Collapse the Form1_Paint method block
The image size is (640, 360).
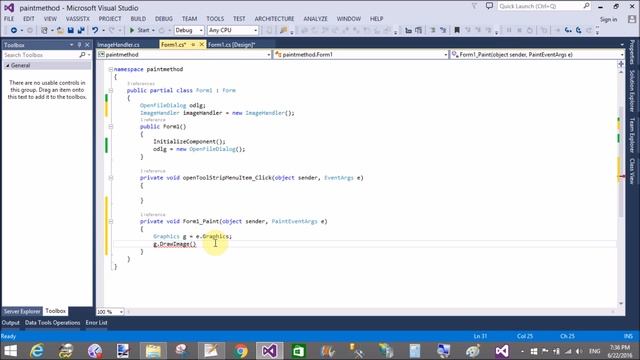(x=111, y=222)
